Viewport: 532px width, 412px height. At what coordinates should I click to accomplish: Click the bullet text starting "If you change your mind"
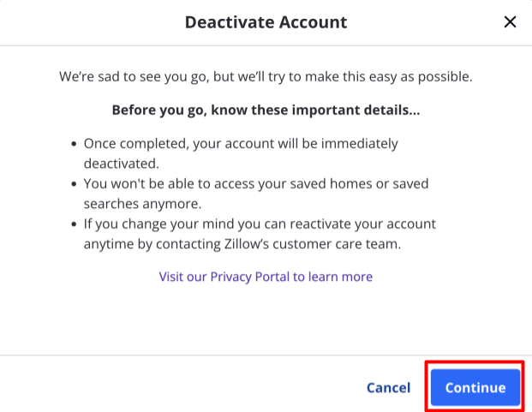pos(260,224)
